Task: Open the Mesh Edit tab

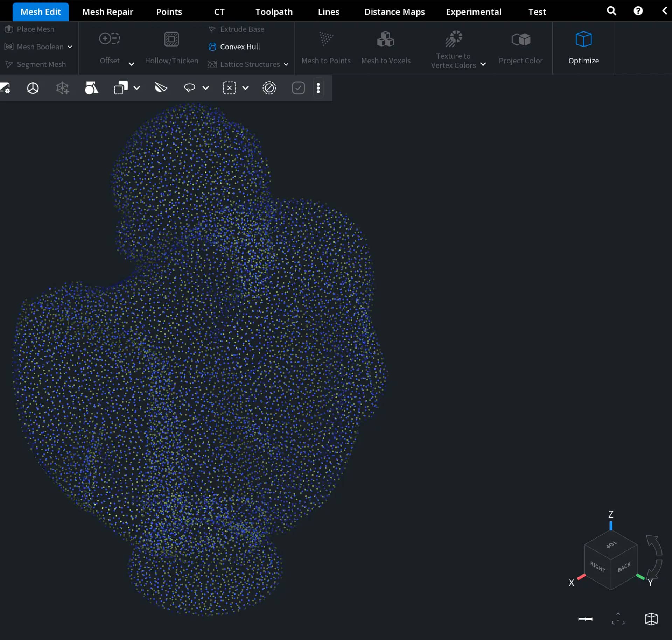Action: 41,12
